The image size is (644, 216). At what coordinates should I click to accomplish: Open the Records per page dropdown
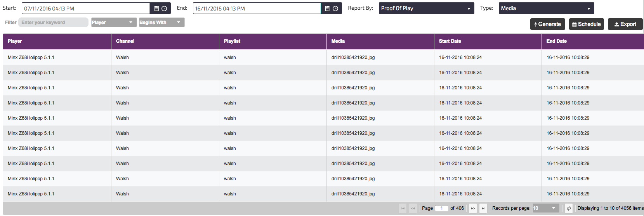[546, 208]
